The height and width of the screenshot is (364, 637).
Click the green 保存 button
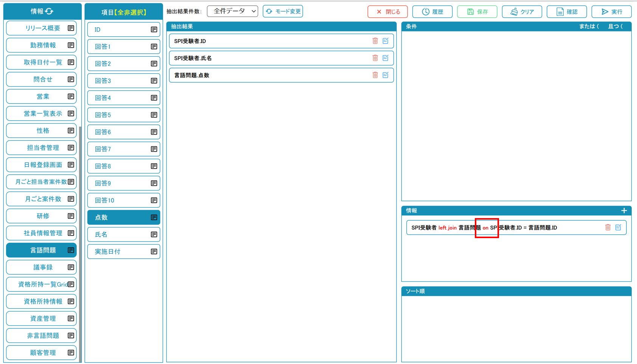click(x=477, y=12)
